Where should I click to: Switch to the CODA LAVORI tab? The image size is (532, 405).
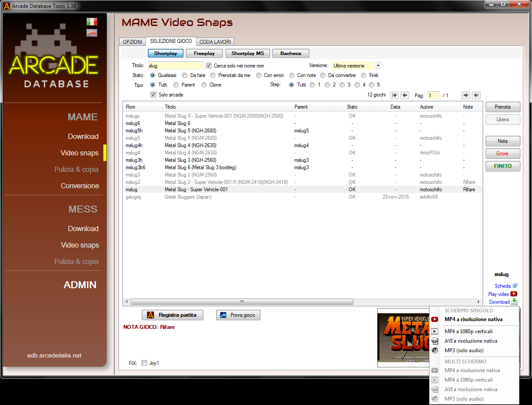pos(216,42)
